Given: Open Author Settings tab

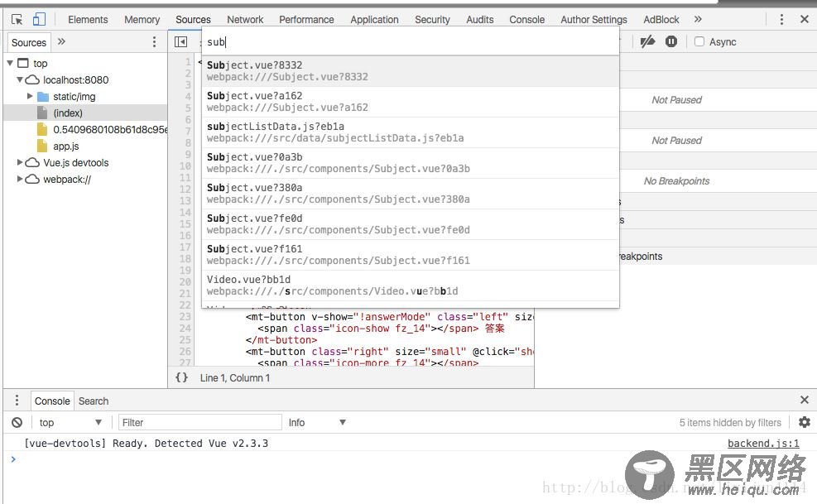Looking at the screenshot, I should pos(594,20).
